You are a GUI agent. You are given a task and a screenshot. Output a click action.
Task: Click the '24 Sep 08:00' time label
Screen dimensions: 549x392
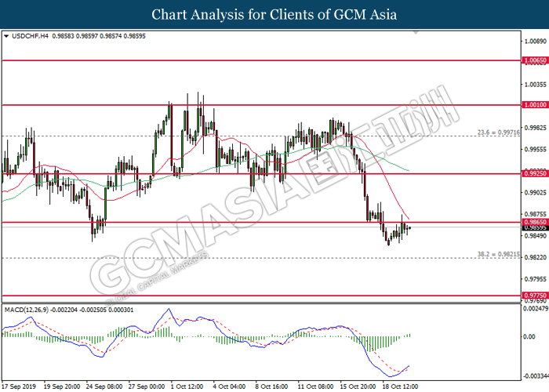(104, 387)
